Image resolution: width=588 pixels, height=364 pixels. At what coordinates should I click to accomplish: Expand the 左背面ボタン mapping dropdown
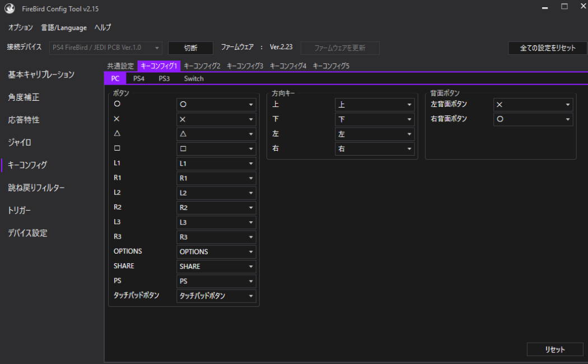coord(533,105)
